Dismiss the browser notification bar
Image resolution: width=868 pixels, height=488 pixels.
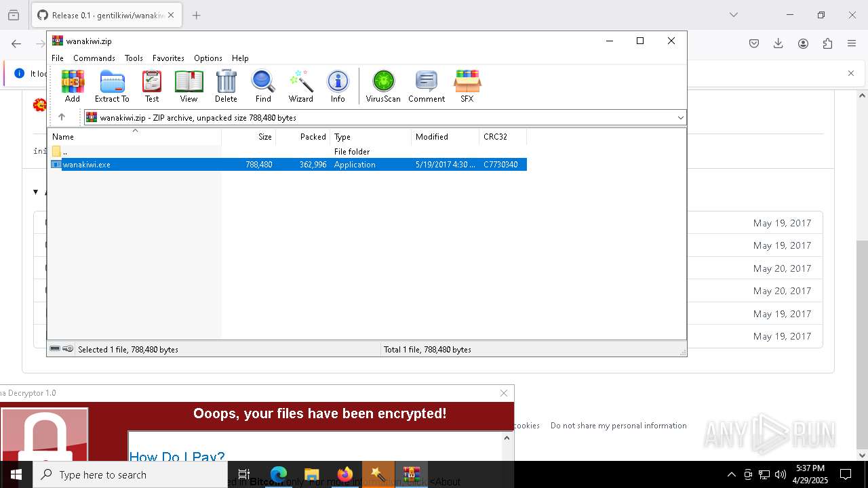(x=851, y=73)
